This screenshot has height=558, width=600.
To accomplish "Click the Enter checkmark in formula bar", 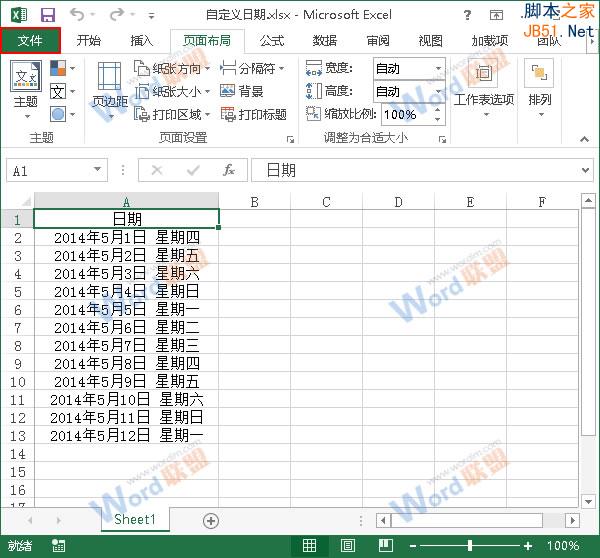I will [x=193, y=170].
